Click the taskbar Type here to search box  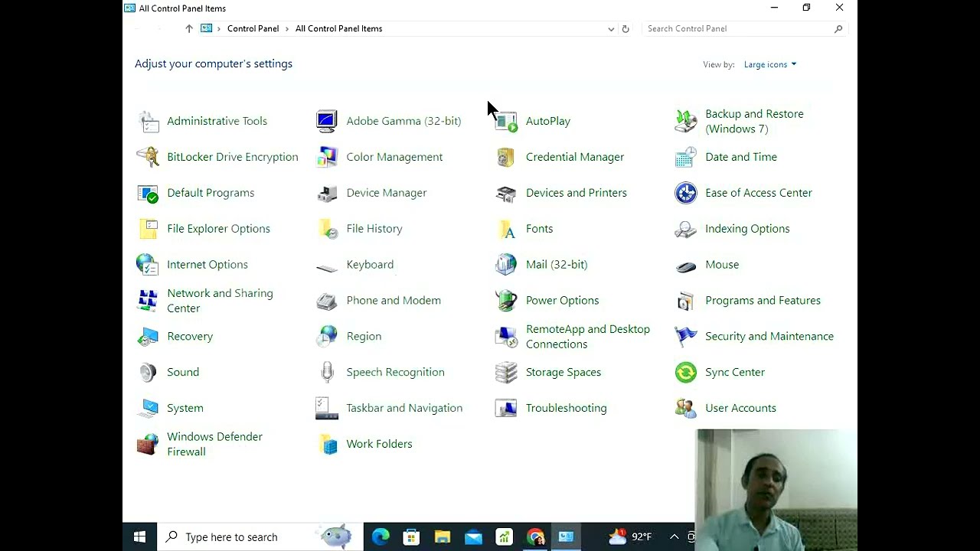pos(260,537)
